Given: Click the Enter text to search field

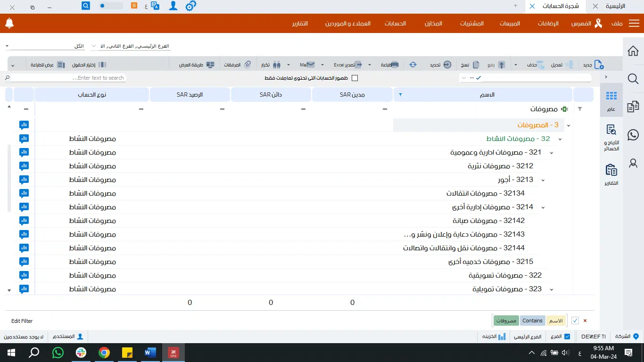Looking at the screenshot, I should pos(68,78).
